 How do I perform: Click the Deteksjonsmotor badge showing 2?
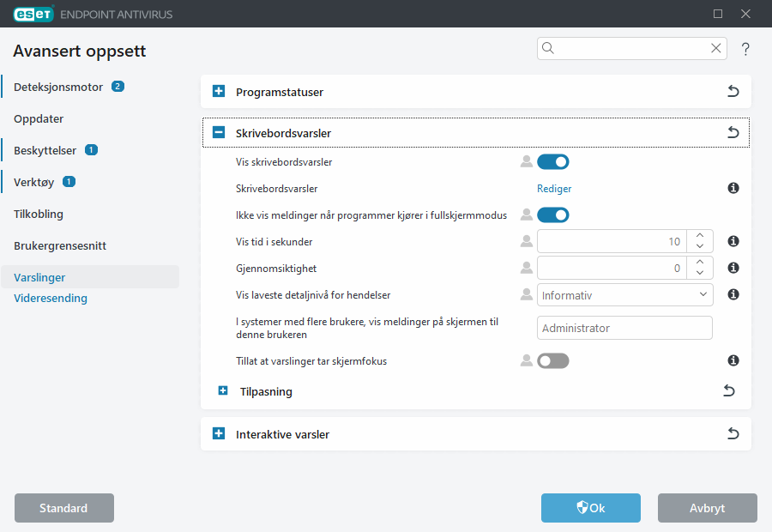118,86
